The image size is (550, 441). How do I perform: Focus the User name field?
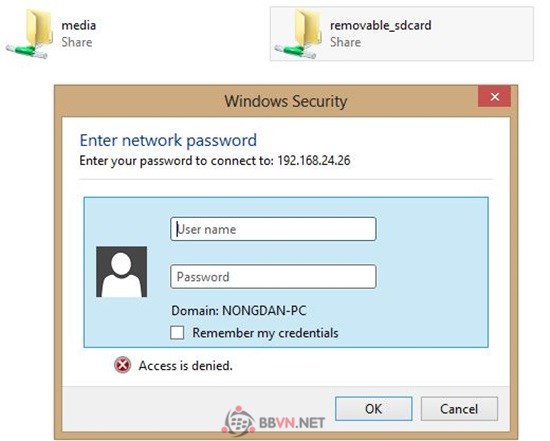click(x=273, y=229)
